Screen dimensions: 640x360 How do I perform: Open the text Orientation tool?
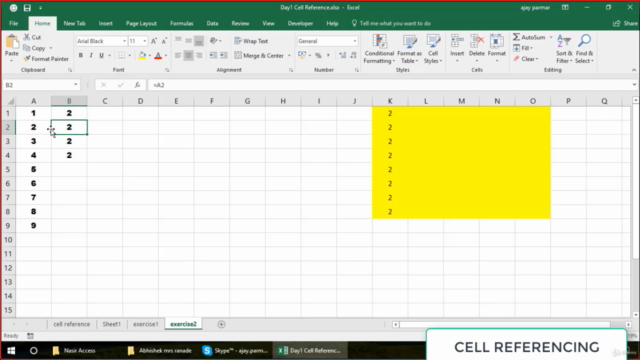coord(213,41)
